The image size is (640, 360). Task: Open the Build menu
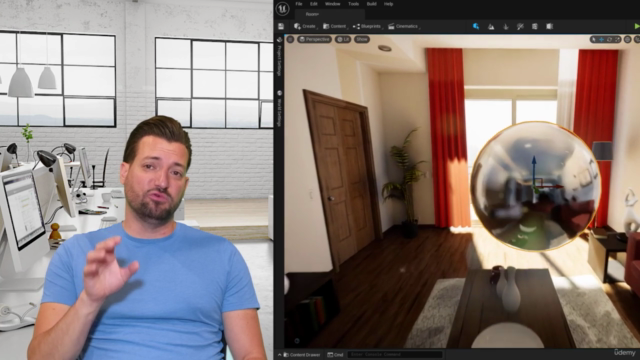point(371,4)
